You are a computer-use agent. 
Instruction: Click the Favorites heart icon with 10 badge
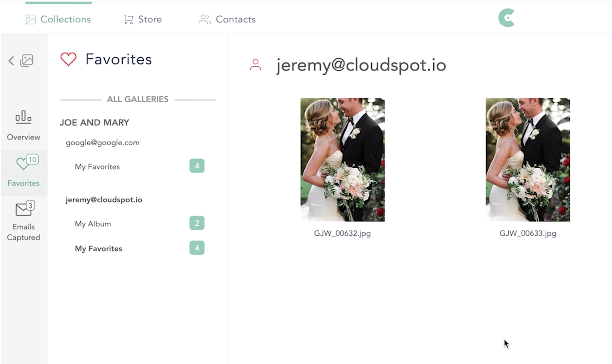coord(27,162)
